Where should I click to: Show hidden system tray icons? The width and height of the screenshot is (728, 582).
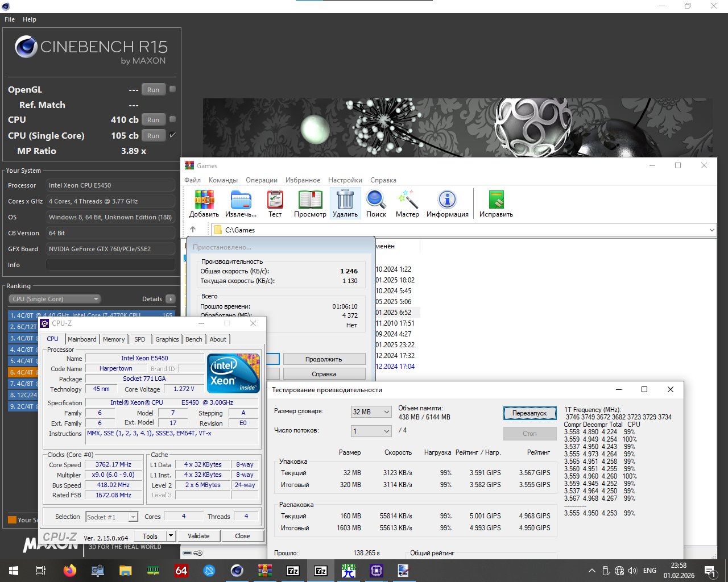592,571
